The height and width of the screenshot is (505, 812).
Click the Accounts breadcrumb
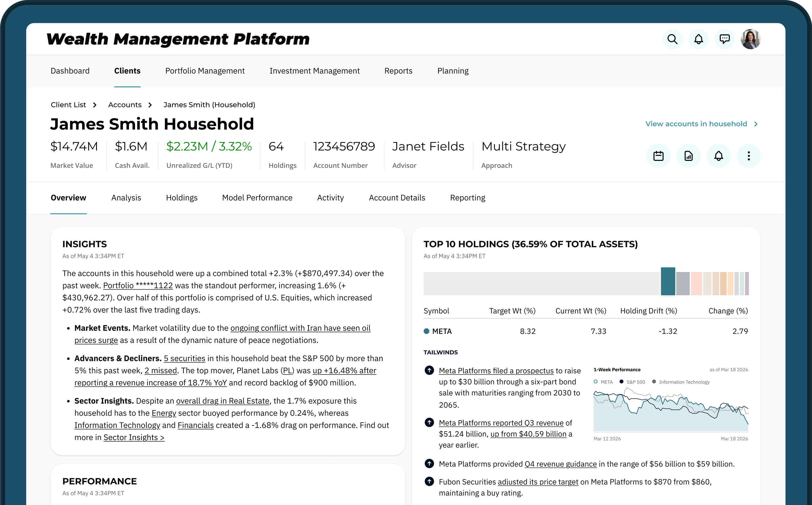tap(125, 105)
